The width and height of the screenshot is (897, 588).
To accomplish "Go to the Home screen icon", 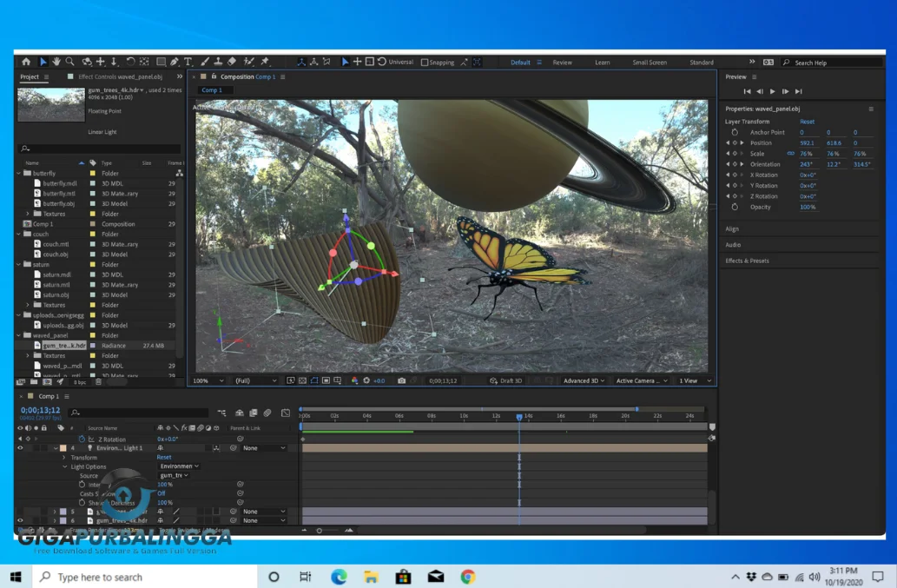I will click(26, 62).
